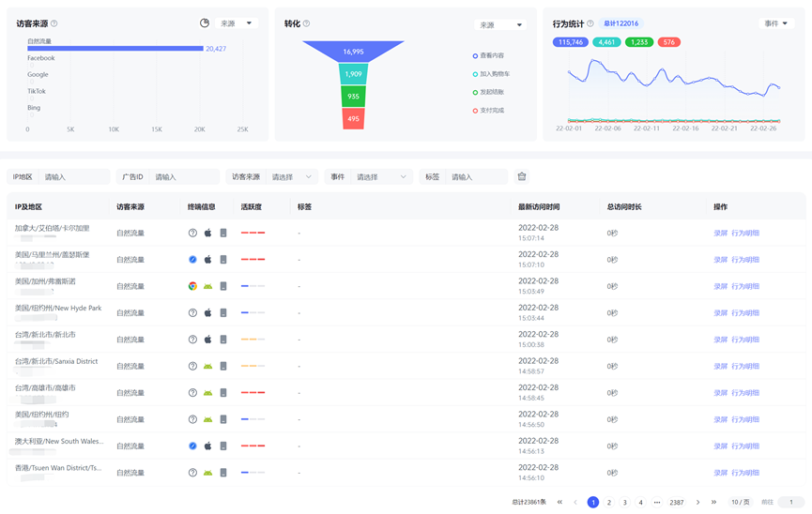Click unknown browser icon in 加拿大 row
The width and height of the screenshot is (812, 514).
pos(192,233)
